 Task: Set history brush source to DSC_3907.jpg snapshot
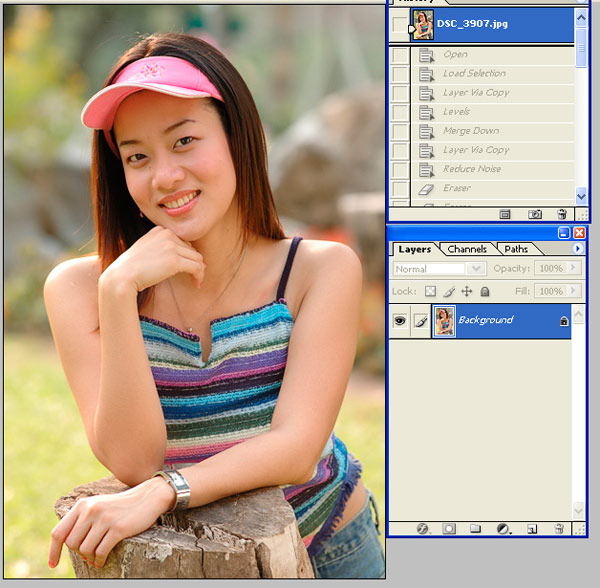(x=399, y=25)
